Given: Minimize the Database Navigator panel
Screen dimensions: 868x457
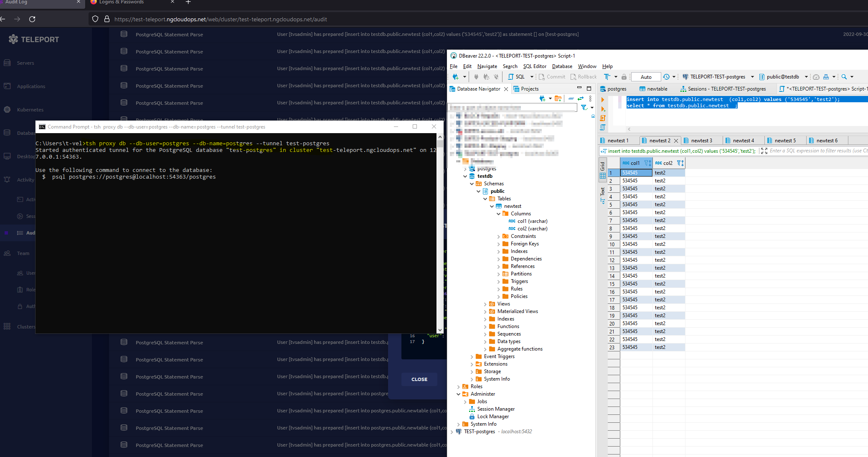Looking at the screenshot, I should [579, 88].
